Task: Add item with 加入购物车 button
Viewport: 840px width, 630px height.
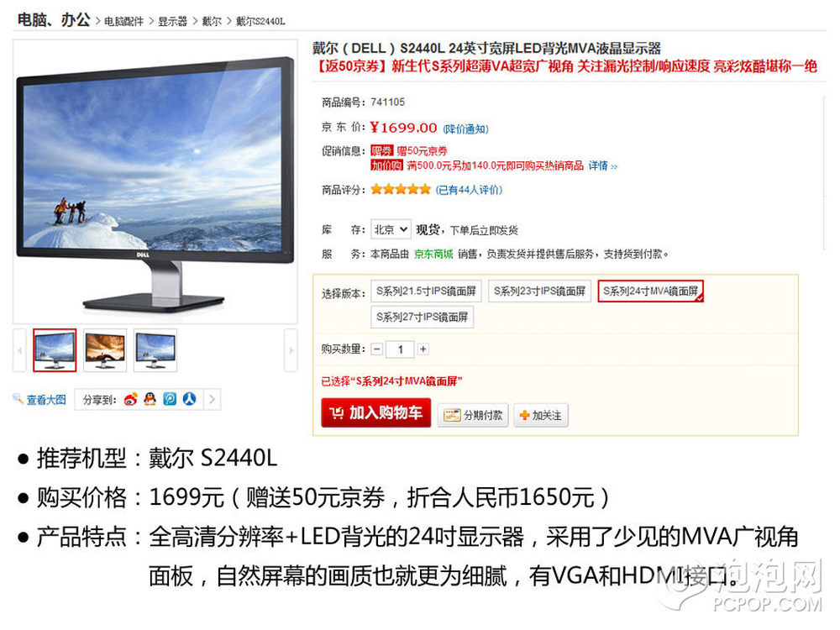Action: [x=376, y=412]
